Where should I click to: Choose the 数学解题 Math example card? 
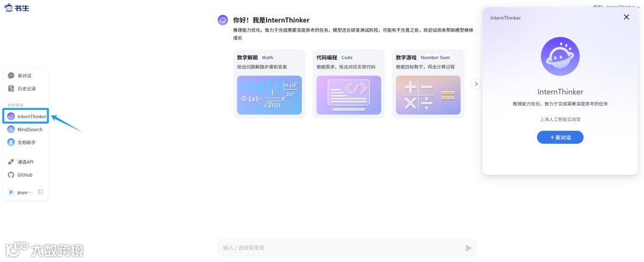(270, 84)
